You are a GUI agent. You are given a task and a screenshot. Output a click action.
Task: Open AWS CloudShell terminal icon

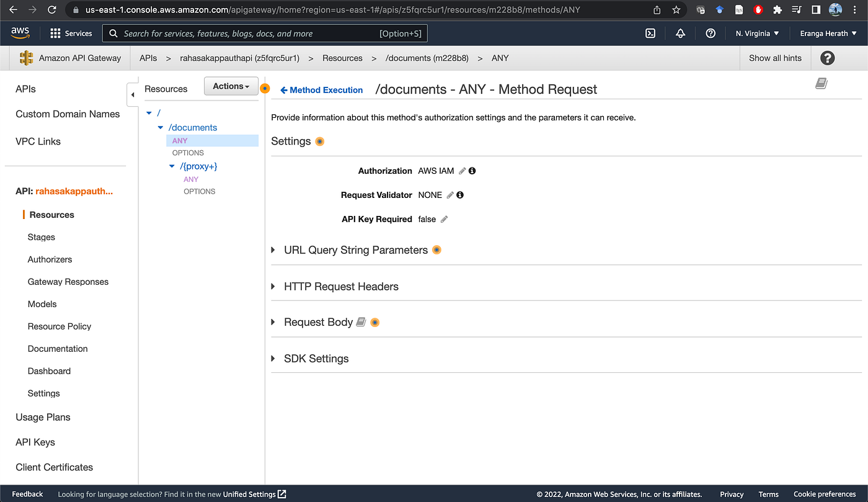pyautogui.click(x=650, y=34)
